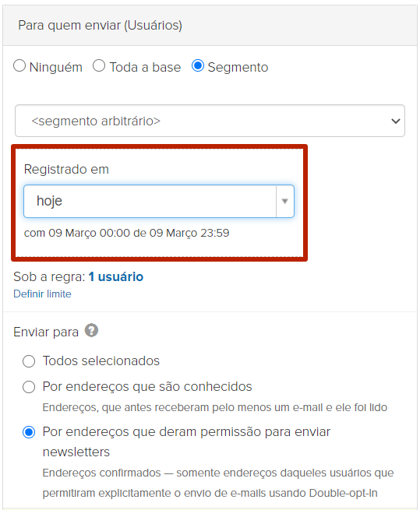The width and height of the screenshot is (420, 510).
Task: Click the date range text below hoje
Action: (x=127, y=234)
